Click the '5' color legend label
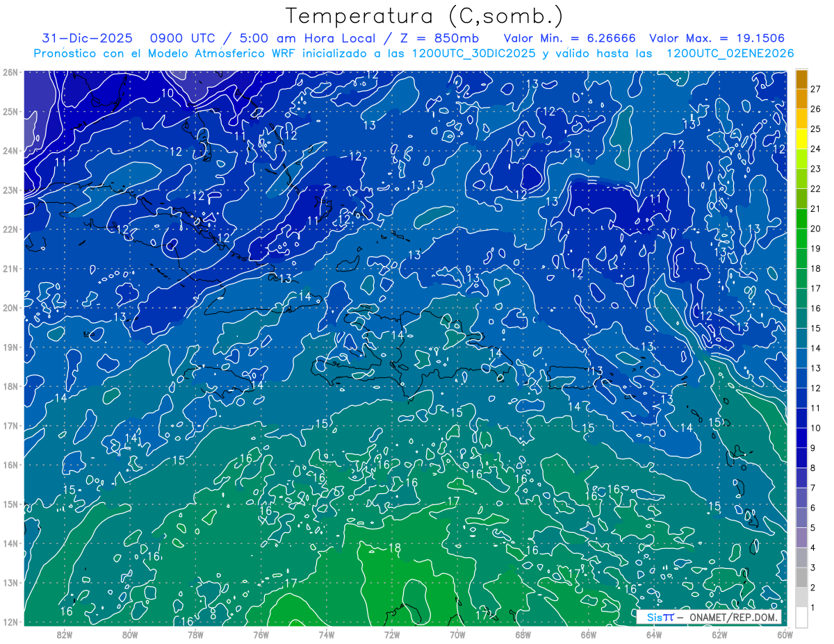Image resolution: width=834 pixels, height=644 pixels. click(812, 528)
